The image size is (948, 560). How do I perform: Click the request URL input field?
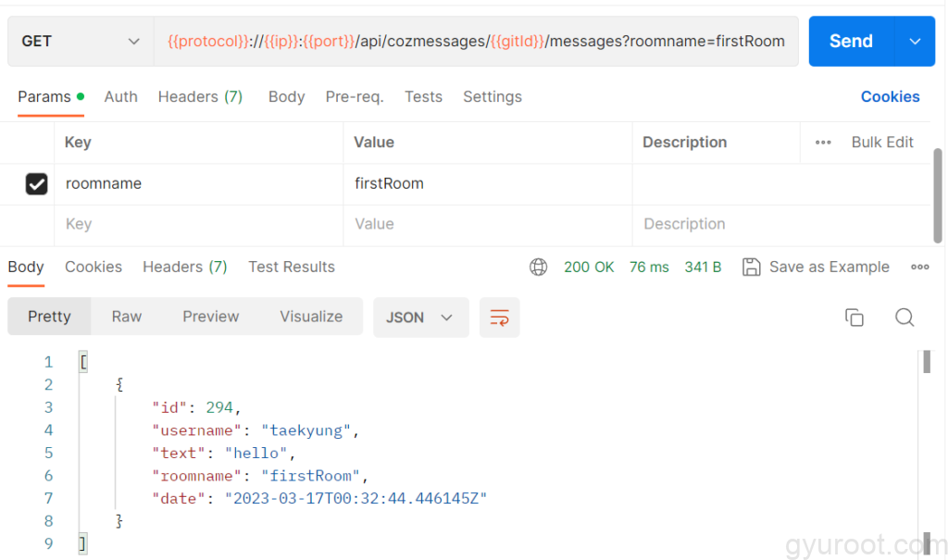[476, 42]
